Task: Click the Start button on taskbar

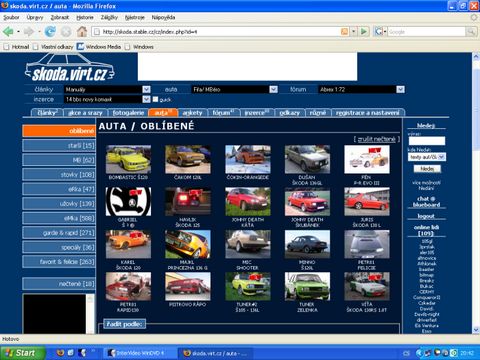Action: pyautogui.click(x=22, y=353)
